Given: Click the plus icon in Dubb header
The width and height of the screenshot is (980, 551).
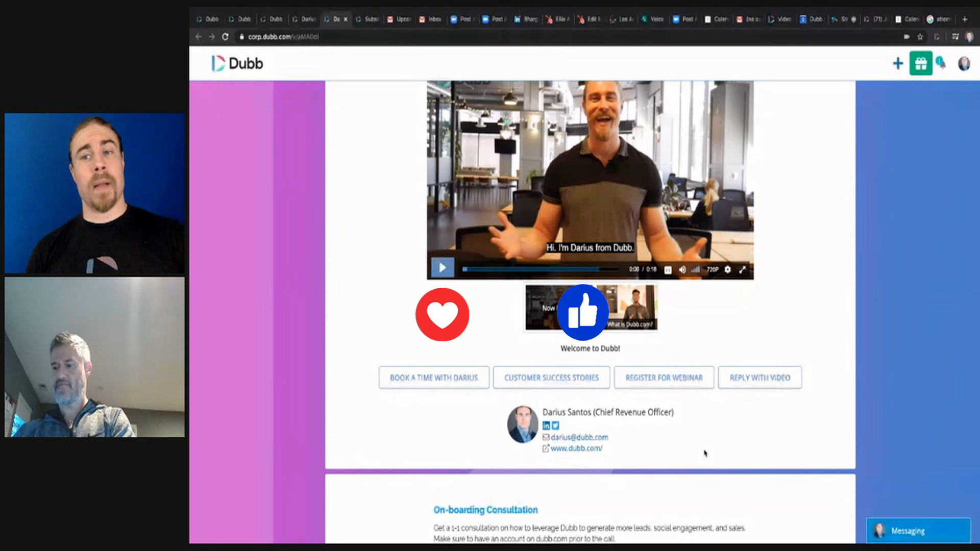Looking at the screenshot, I should click(x=898, y=63).
